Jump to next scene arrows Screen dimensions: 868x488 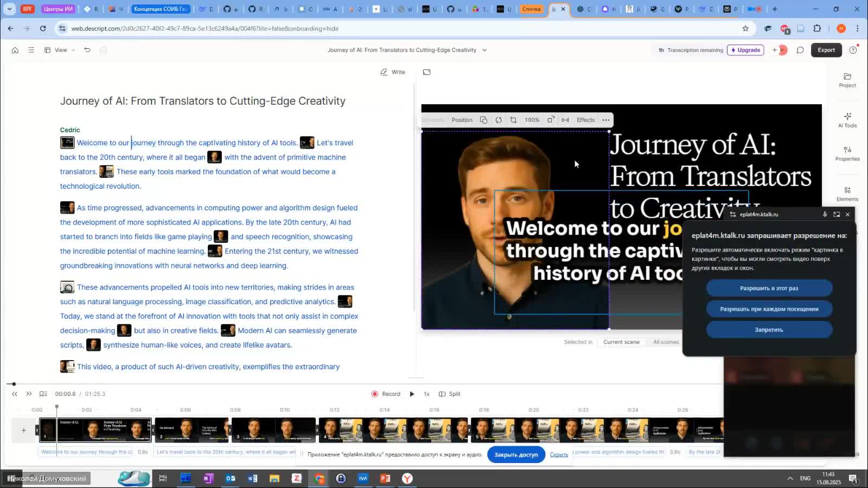29,394
